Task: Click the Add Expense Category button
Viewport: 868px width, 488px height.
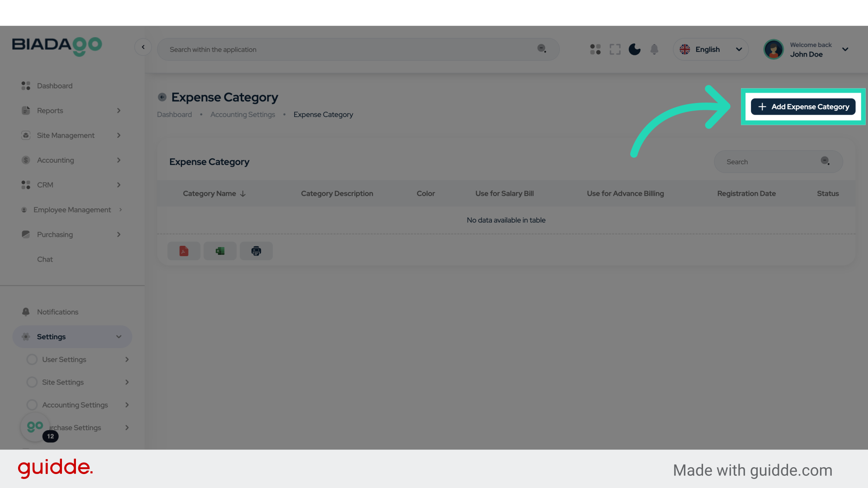Action: click(x=803, y=107)
